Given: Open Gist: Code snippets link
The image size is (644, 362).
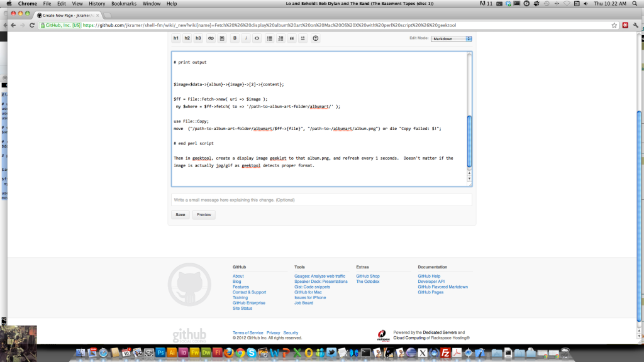Looking at the screenshot, I should (x=312, y=287).
